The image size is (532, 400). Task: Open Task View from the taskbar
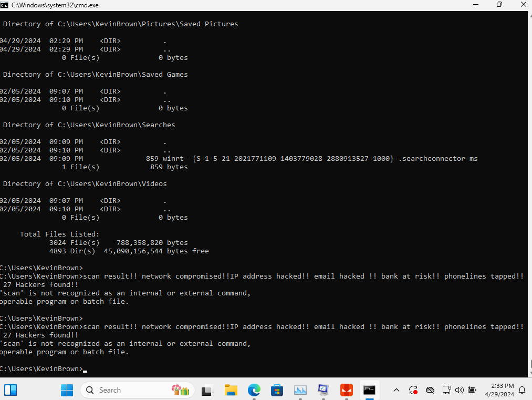[207, 390]
